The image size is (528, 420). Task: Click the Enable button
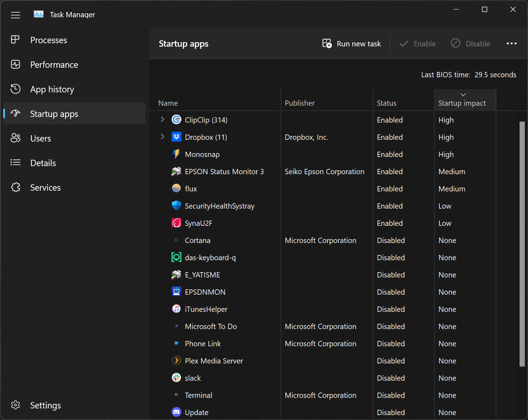click(x=418, y=44)
